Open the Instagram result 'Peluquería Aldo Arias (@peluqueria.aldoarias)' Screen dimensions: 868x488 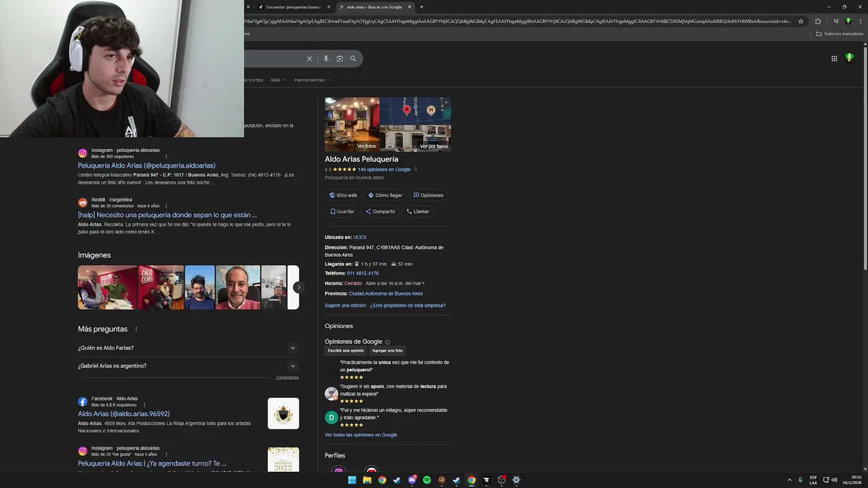click(146, 165)
